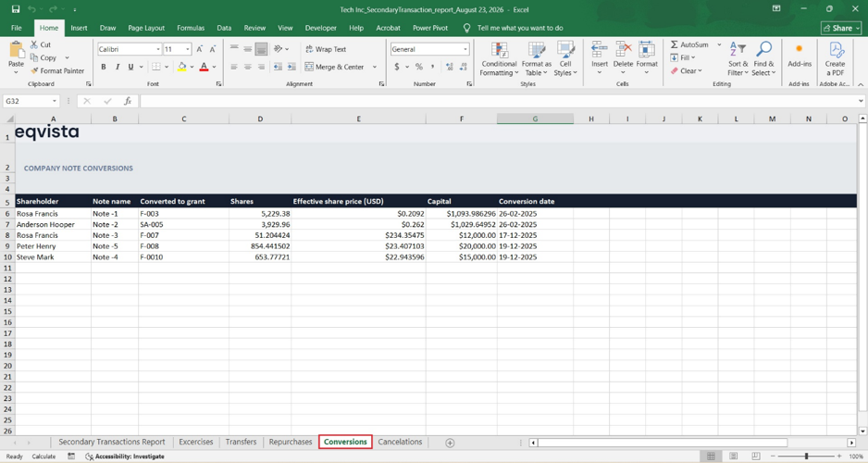Toggle Underline formatting
This screenshot has width=868, height=463.
130,67
